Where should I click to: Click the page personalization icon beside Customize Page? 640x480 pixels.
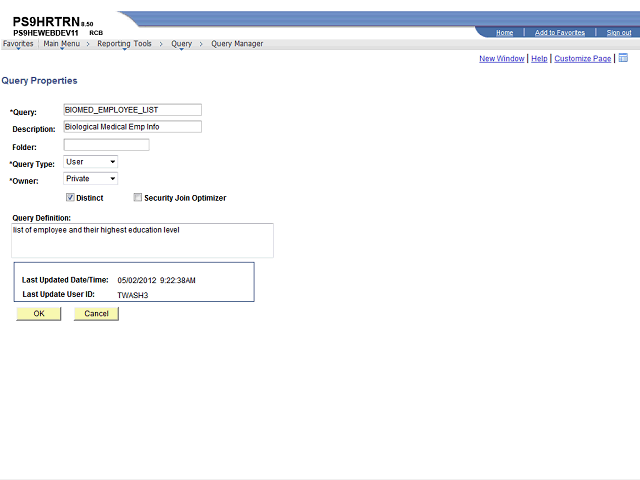click(623, 58)
